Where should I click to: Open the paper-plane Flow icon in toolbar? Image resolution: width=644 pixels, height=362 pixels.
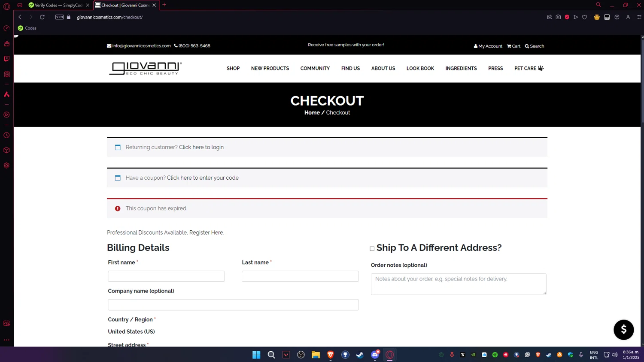(576, 17)
